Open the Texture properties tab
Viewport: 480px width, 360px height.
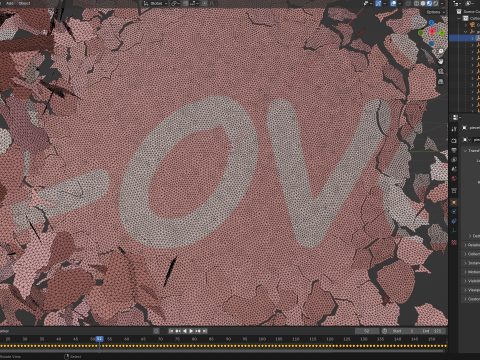point(454,242)
